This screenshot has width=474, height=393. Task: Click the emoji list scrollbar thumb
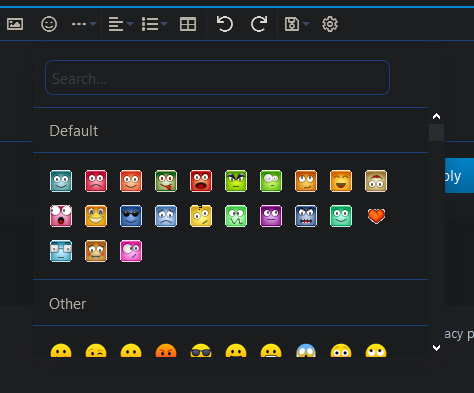click(x=436, y=132)
